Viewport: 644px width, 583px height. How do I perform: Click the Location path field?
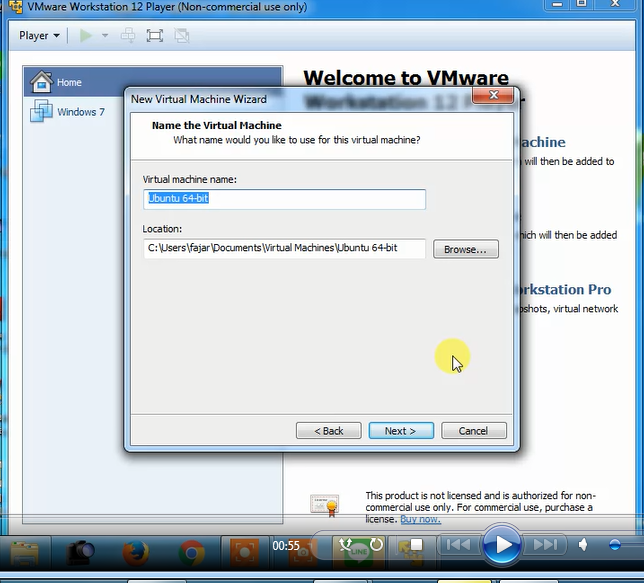pos(284,249)
